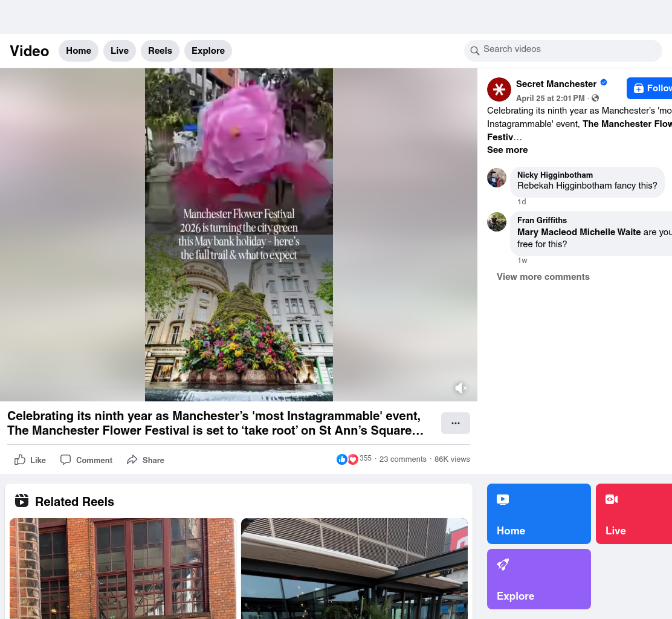Image resolution: width=672 pixels, height=619 pixels.
Task: Open Fran Griffiths' avatar
Action: tap(497, 222)
